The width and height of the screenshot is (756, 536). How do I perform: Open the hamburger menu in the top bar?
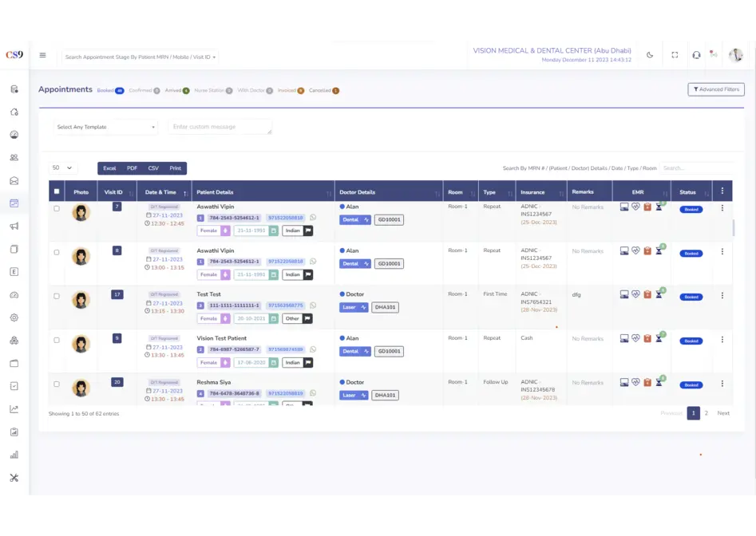tap(42, 56)
